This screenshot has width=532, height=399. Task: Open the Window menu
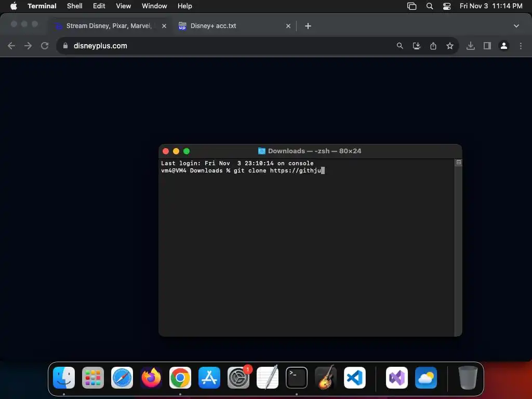(154, 6)
